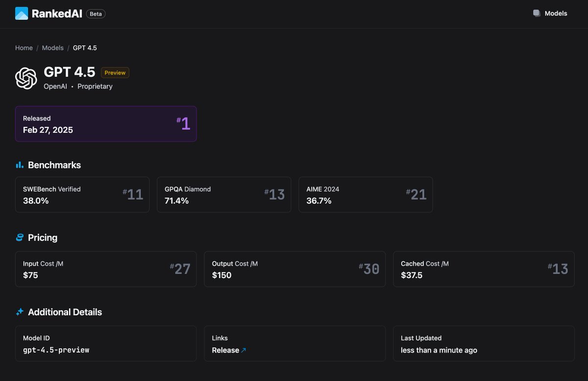The height and width of the screenshot is (381, 588).
Task: Select the Released Feb 27, 2025 card
Action: pos(106,124)
